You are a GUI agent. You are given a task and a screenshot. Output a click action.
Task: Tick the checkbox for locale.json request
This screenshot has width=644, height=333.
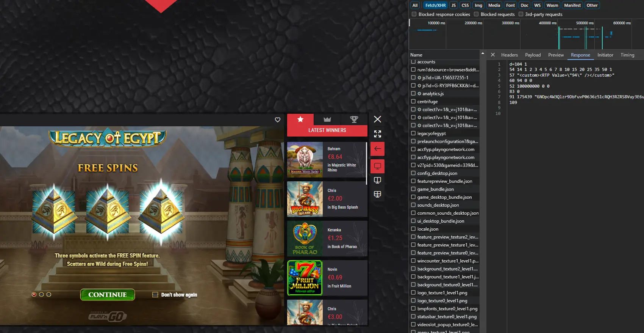tap(413, 229)
